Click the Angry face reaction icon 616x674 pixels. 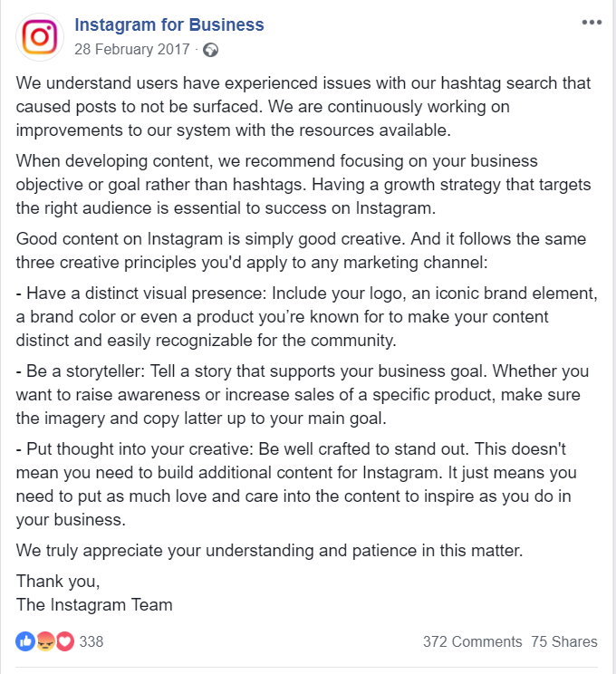(x=45, y=641)
